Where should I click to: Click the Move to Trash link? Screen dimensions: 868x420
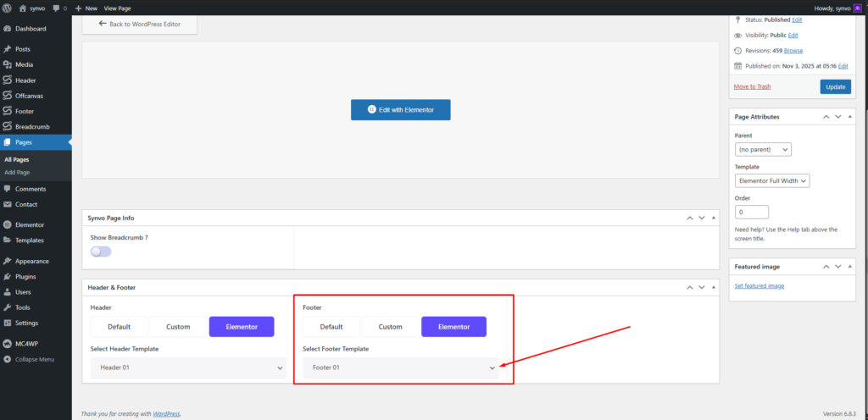click(x=752, y=86)
